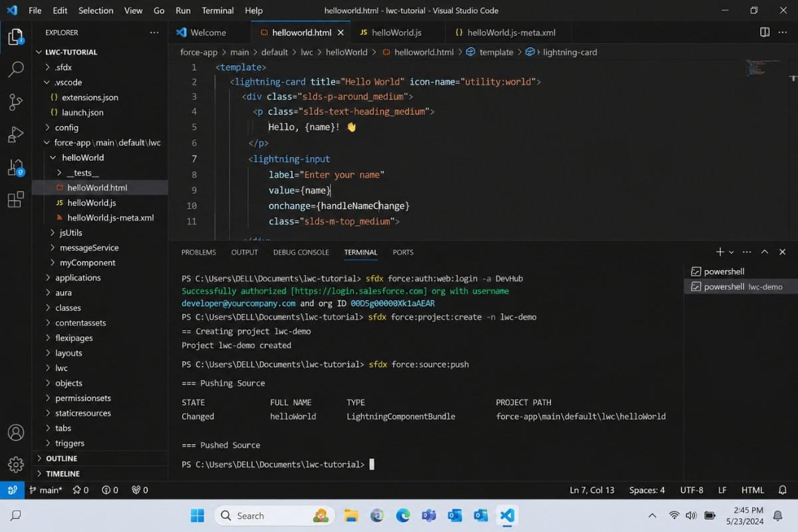Viewport: 798px width, 532px height.
Task: Open the Extensions view
Action: click(15, 199)
